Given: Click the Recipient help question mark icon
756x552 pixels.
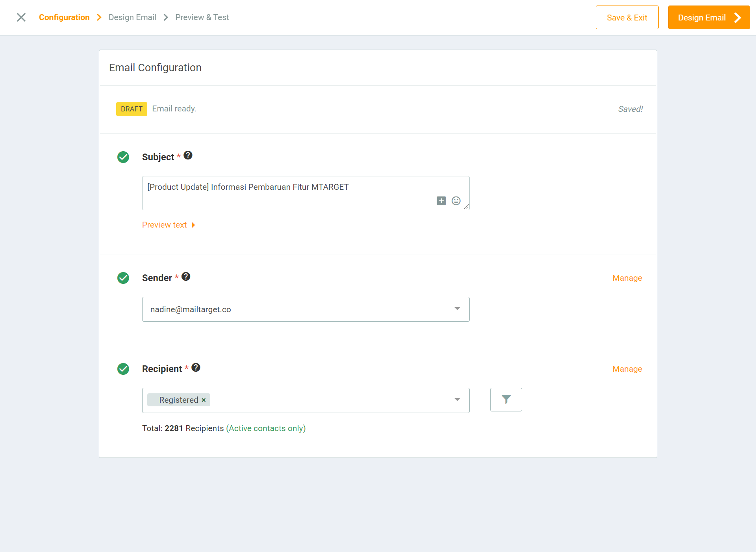Looking at the screenshot, I should tap(196, 367).
